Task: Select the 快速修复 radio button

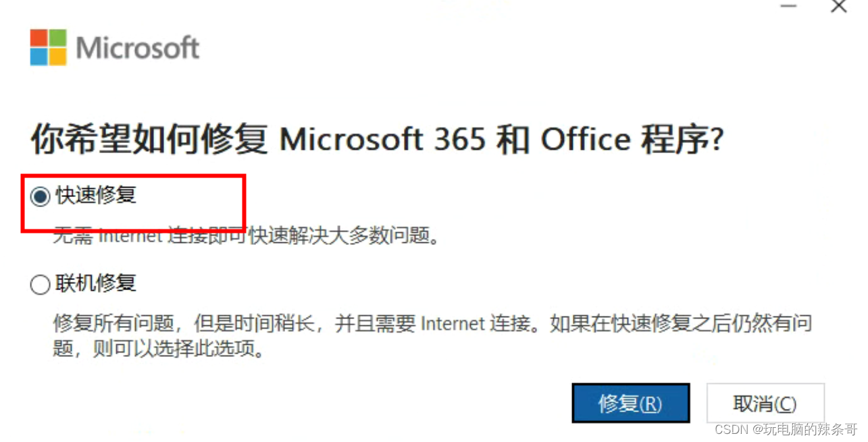Action: click(x=41, y=197)
